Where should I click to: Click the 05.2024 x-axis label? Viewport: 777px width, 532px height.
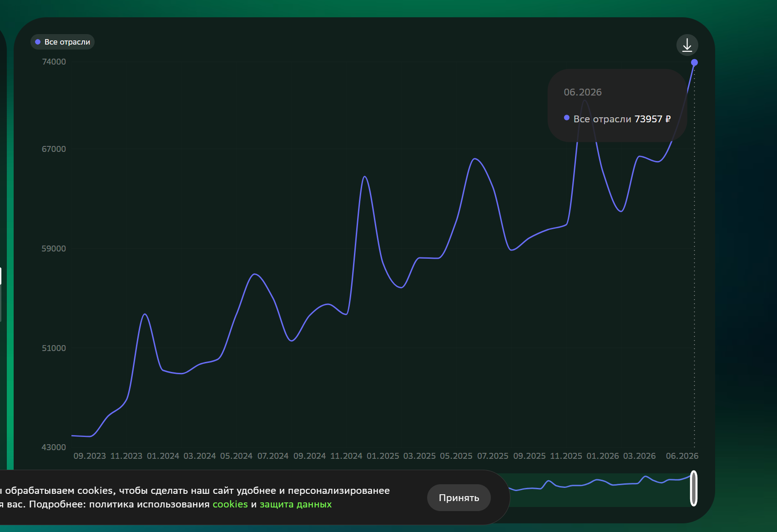coord(236,456)
